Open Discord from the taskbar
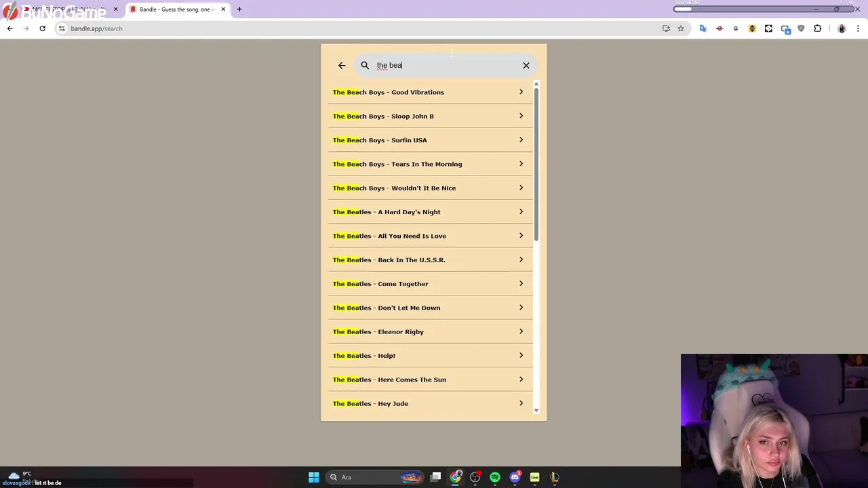868x488 pixels. click(x=515, y=477)
